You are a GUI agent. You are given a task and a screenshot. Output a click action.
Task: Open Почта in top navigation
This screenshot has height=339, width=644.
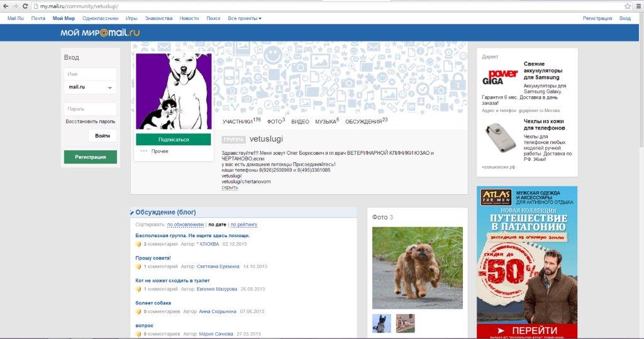[x=38, y=18]
